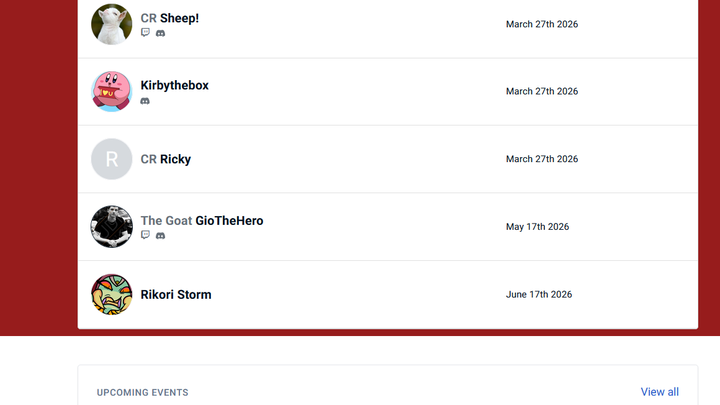Select the June 17th 2026 date
Screen dimensions: 720x405
click(x=539, y=295)
